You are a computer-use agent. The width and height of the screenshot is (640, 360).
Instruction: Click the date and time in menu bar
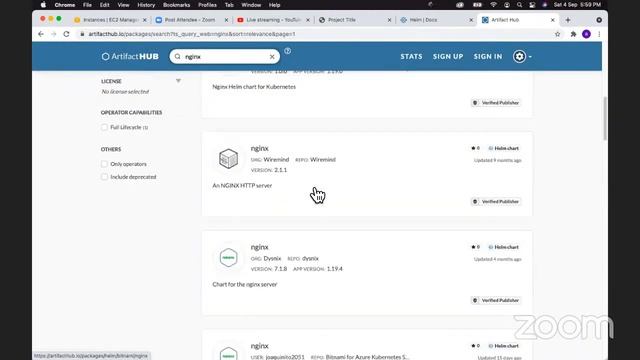(x=577, y=5)
